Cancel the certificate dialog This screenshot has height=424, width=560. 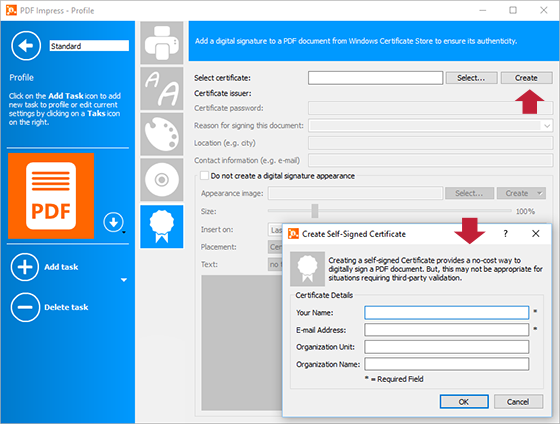point(518,402)
